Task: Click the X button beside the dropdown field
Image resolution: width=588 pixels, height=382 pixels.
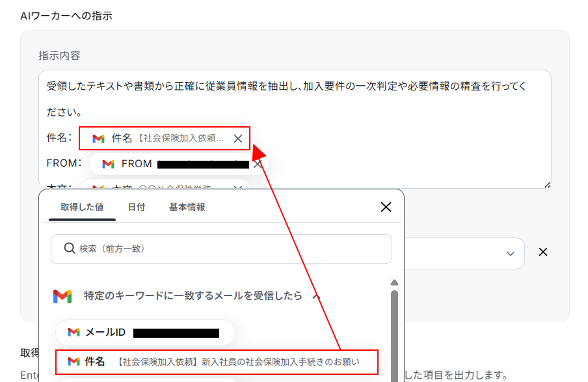Action: (x=543, y=252)
